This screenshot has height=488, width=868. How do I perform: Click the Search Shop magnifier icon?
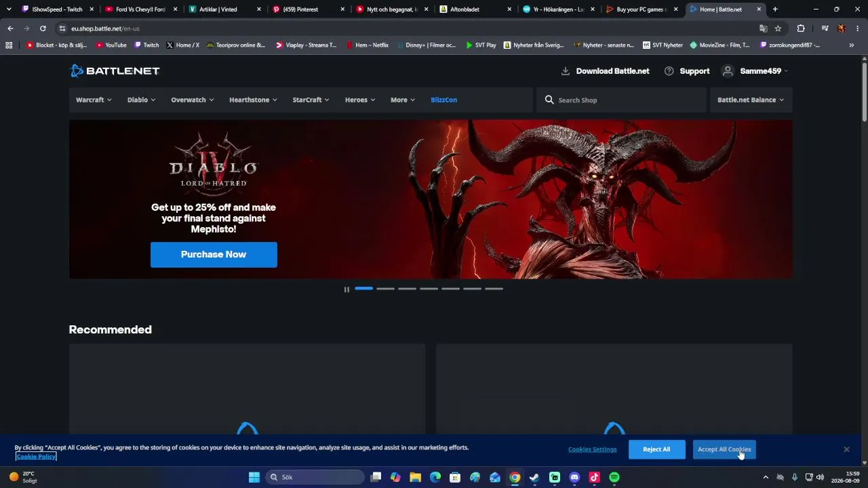549,100
